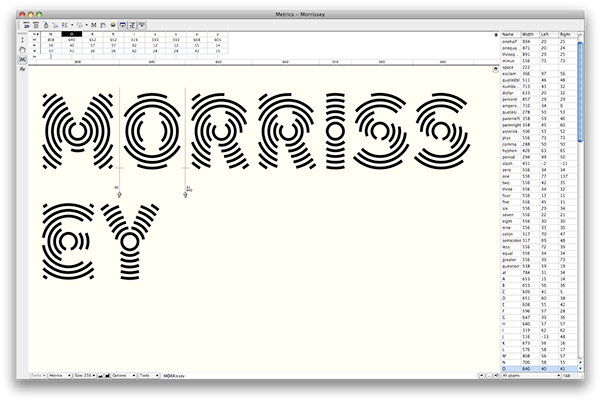Select the highlighted 'O' row in glyph list
Image resolution: width=600 pixels, height=401 pixels.
[539, 369]
